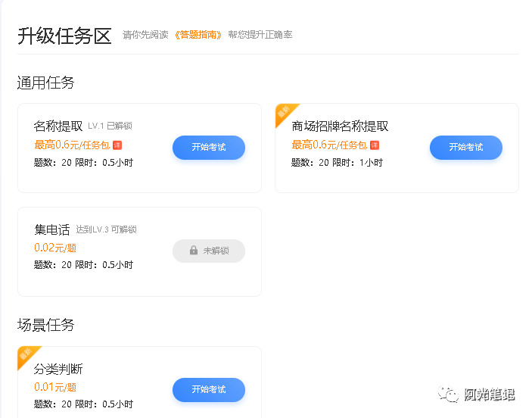Click the lock icon on 未解锁
Image resolution: width=532 pixels, height=418 pixels.
(x=194, y=251)
